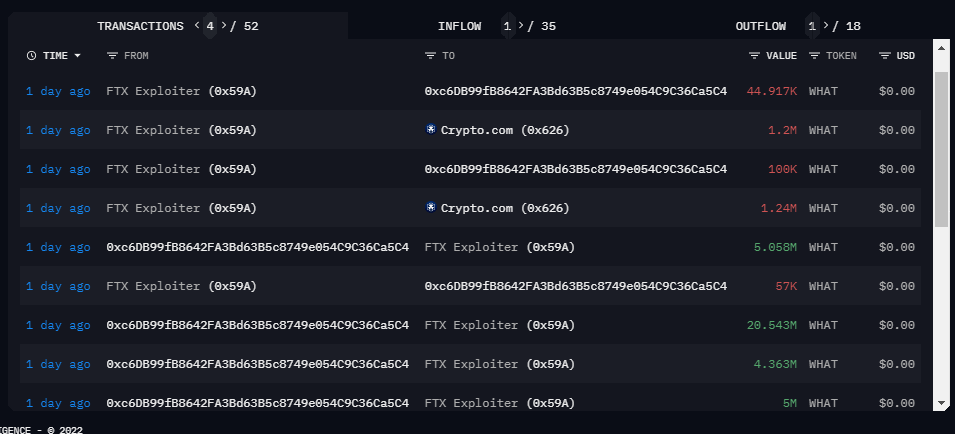Screen dimensions: 955x434
Task: Click the Crypto.com logo in fourth row
Action: 431,208
